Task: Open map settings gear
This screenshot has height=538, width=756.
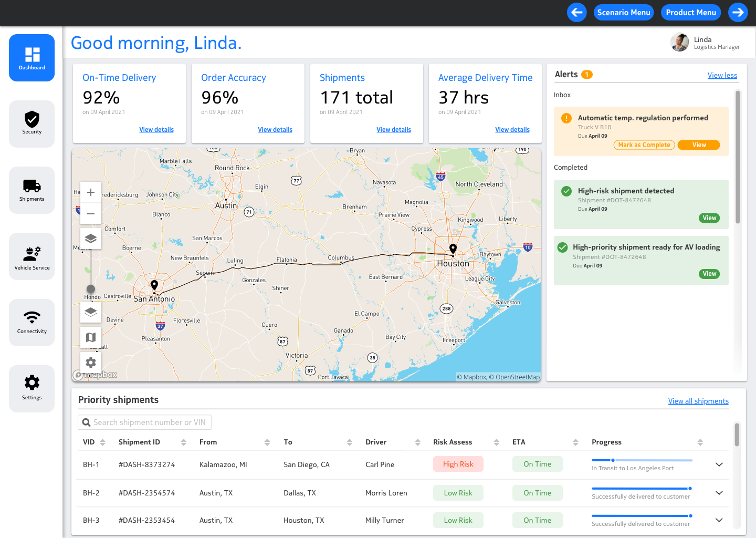Action: point(91,363)
